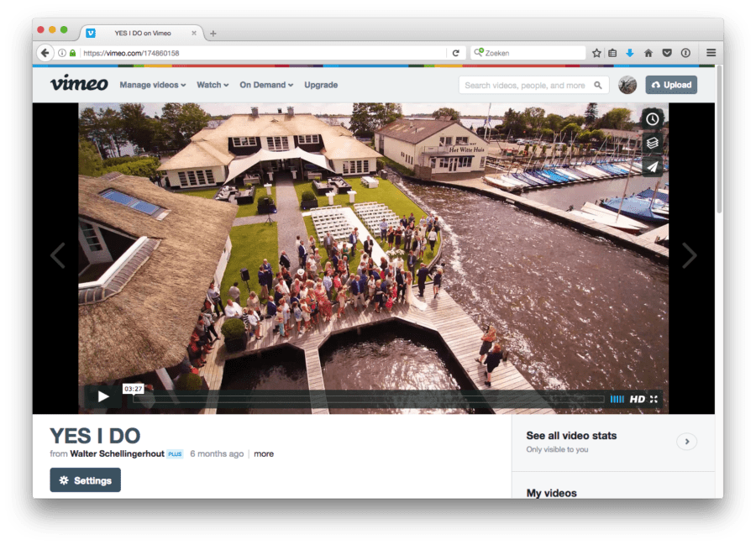Focus the Zoeken browser search box
Image resolution: width=756 pixels, height=545 pixels.
(x=528, y=53)
